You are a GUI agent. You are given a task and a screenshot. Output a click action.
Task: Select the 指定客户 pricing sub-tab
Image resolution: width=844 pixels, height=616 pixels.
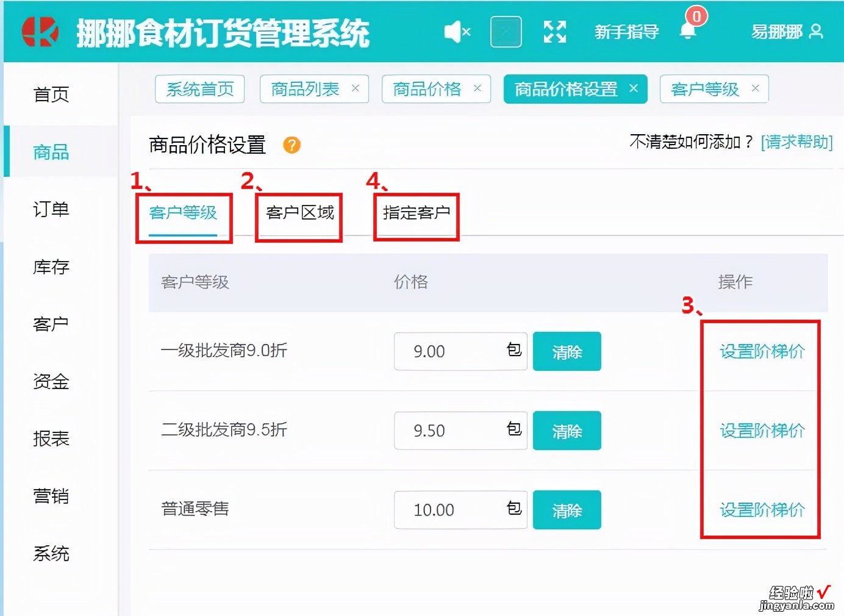click(417, 213)
